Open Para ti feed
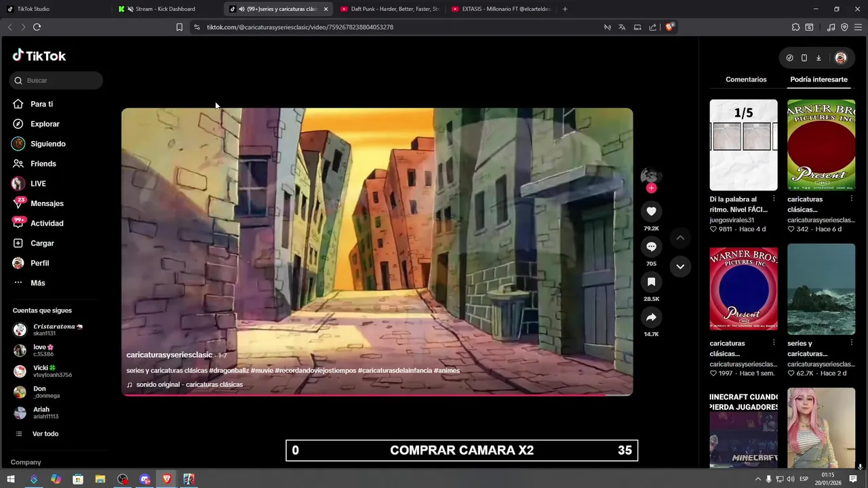This screenshot has height=488, width=868. pyautogui.click(x=41, y=104)
